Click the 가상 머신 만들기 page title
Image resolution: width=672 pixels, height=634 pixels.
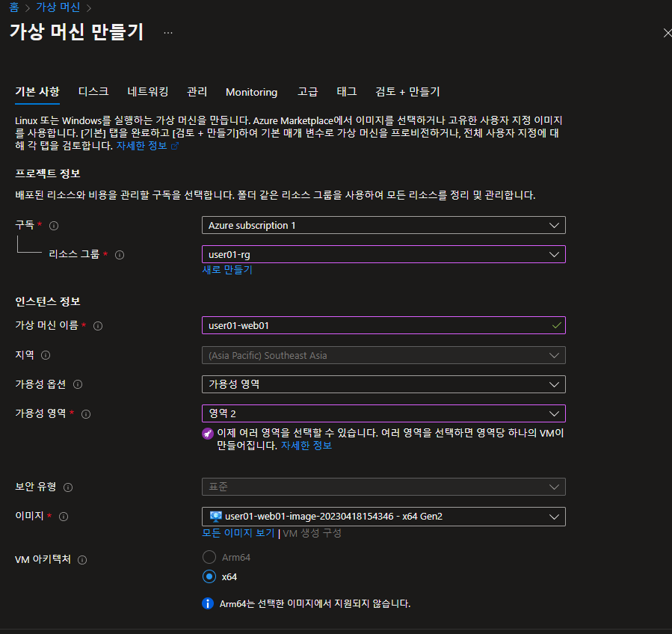click(x=77, y=32)
